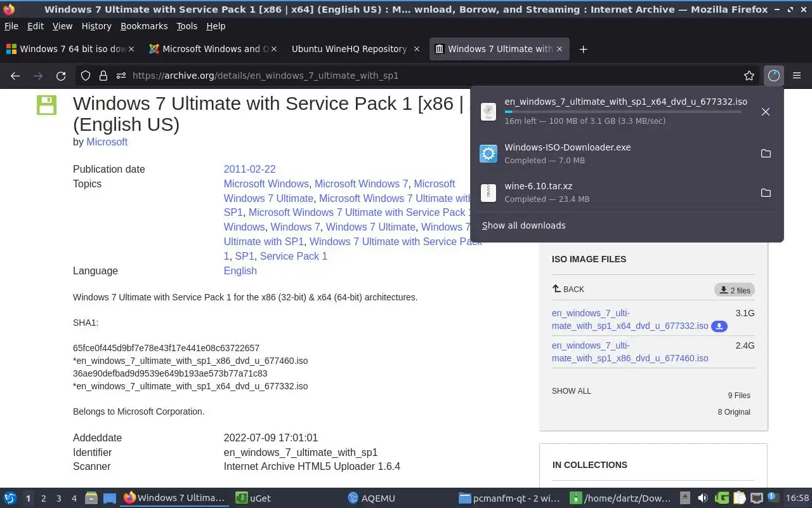Open containing folder for wine-6.10.tar.xz
The image size is (812, 508).
[766, 193]
